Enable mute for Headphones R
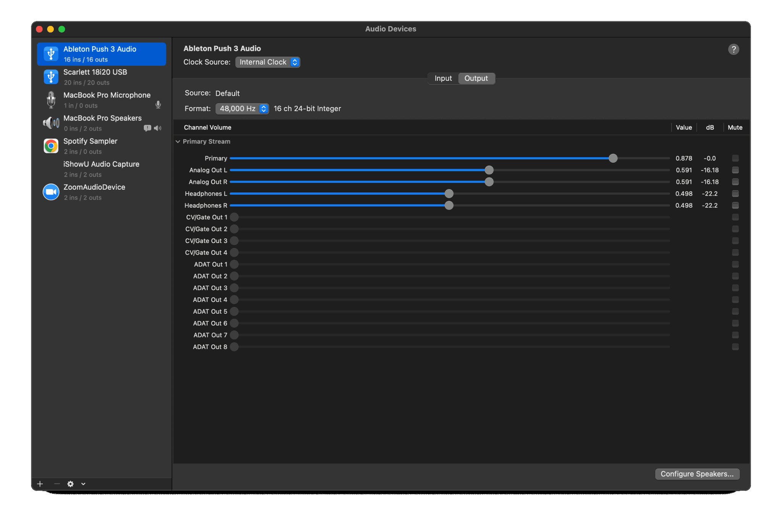The image size is (782, 532). [735, 205]
